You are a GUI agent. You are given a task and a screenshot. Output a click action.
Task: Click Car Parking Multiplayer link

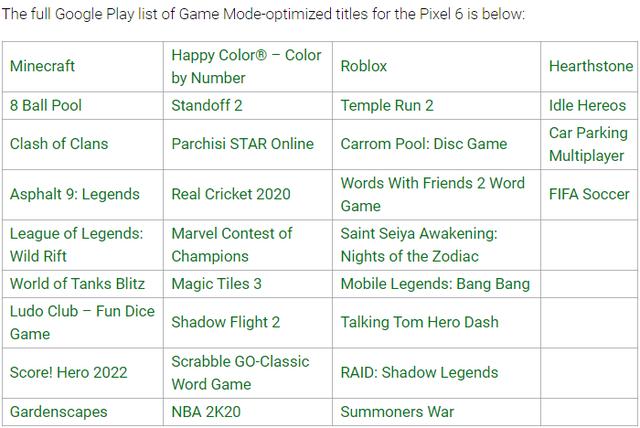tap(588, 144)
